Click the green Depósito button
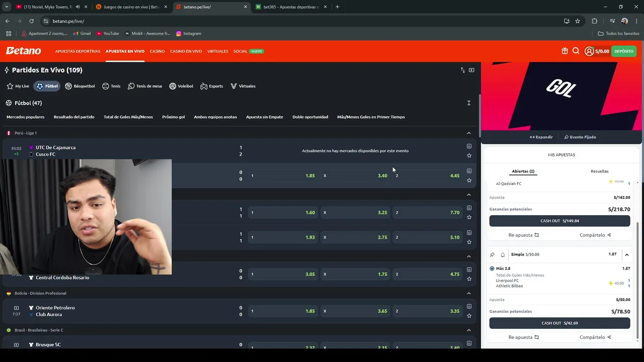The height and width of the screenshot is (362, 644). [x=624, y=51]
